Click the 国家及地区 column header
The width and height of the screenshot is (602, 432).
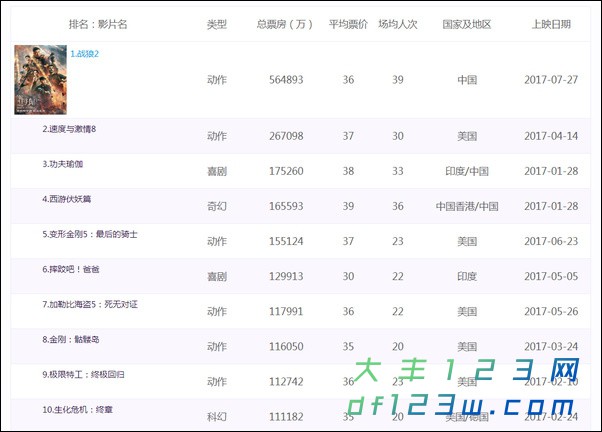(x=466, y=23)
